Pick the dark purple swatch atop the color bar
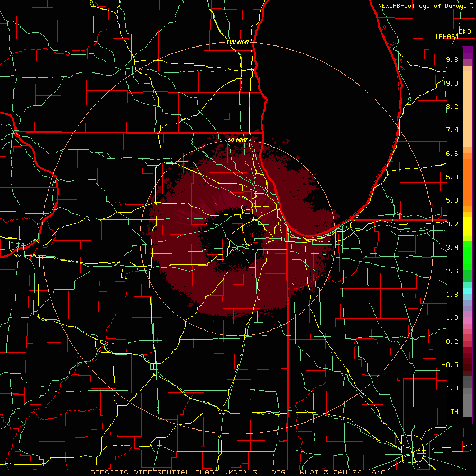The width and height of the screenshot is (476, 476). [x=467, y=53]
